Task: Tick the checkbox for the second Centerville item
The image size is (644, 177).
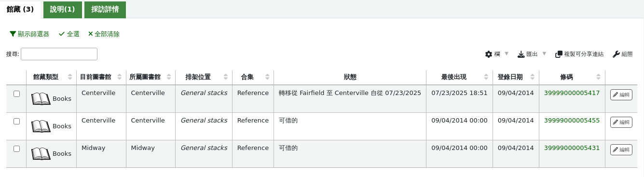Action: tap(16, 122)
